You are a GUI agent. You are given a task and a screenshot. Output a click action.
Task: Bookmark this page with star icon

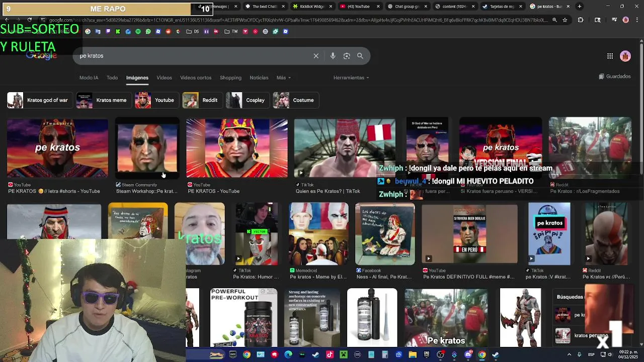[x=565, y=20]
